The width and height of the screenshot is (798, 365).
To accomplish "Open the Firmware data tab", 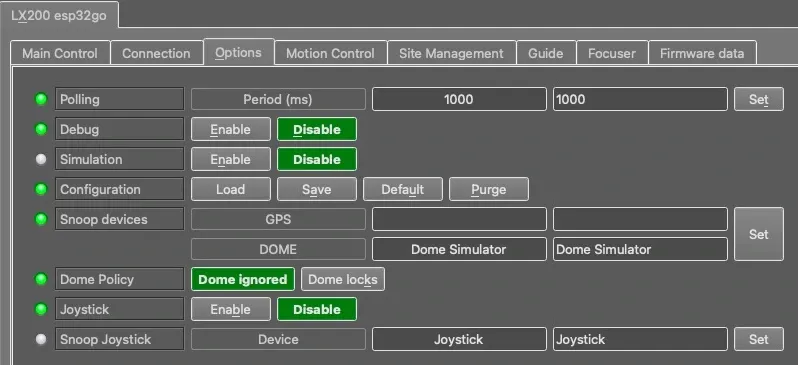I will tap(702, 53).
